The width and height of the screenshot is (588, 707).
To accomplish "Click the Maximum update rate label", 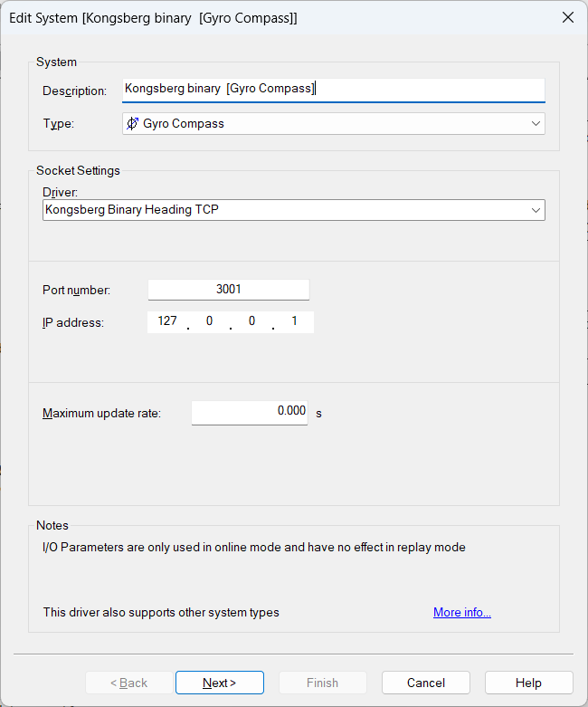I will 102,414.
